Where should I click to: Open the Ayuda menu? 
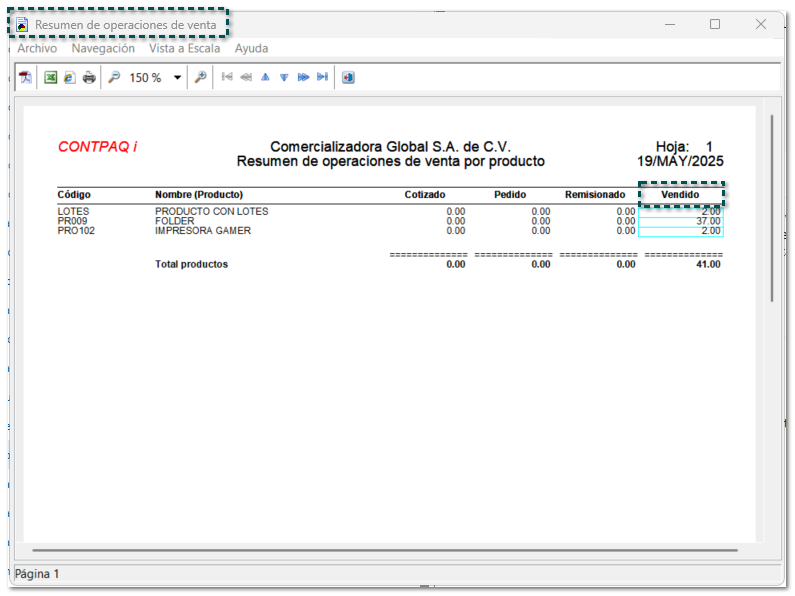(x=251, y=48)
